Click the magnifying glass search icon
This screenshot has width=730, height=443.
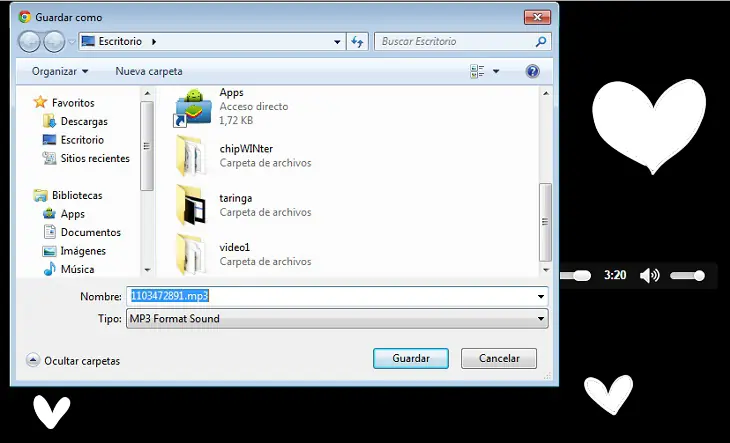[541, 41]
